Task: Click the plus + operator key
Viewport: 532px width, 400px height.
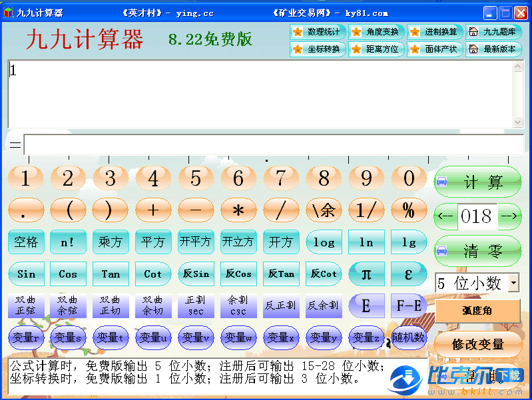Action: (153, 210)
